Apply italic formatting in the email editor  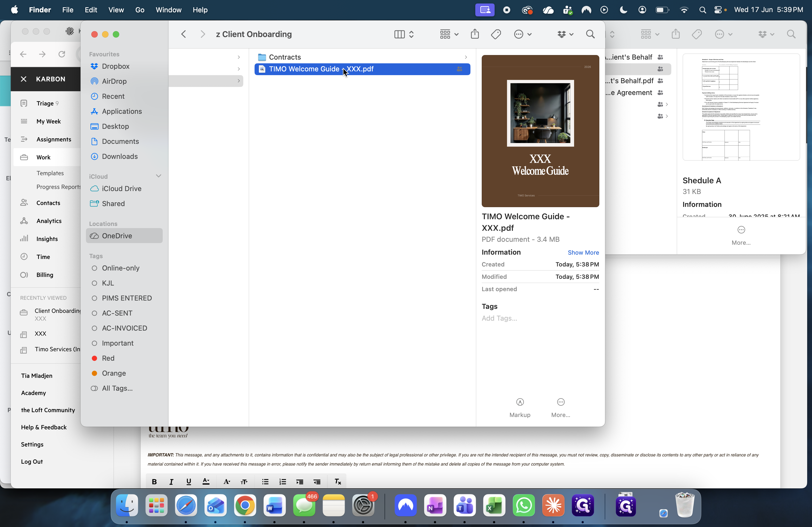pyautogui.click(x=171, y=481)
